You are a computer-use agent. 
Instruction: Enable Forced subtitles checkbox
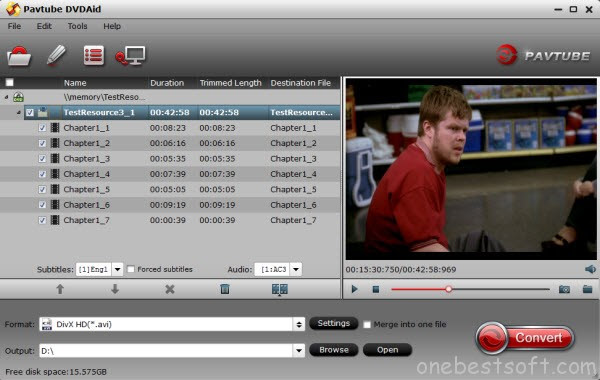tap(131, 269)
